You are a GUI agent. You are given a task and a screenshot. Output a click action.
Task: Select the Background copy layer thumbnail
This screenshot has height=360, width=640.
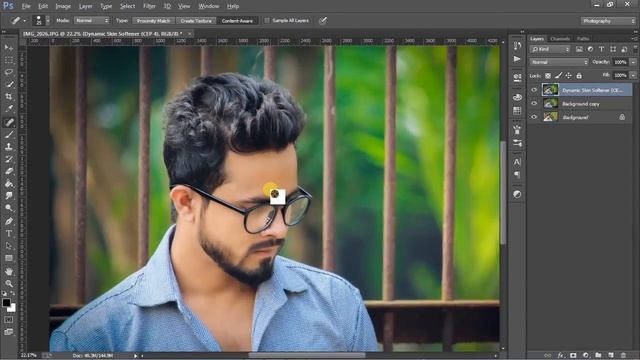tap(550, 104)
